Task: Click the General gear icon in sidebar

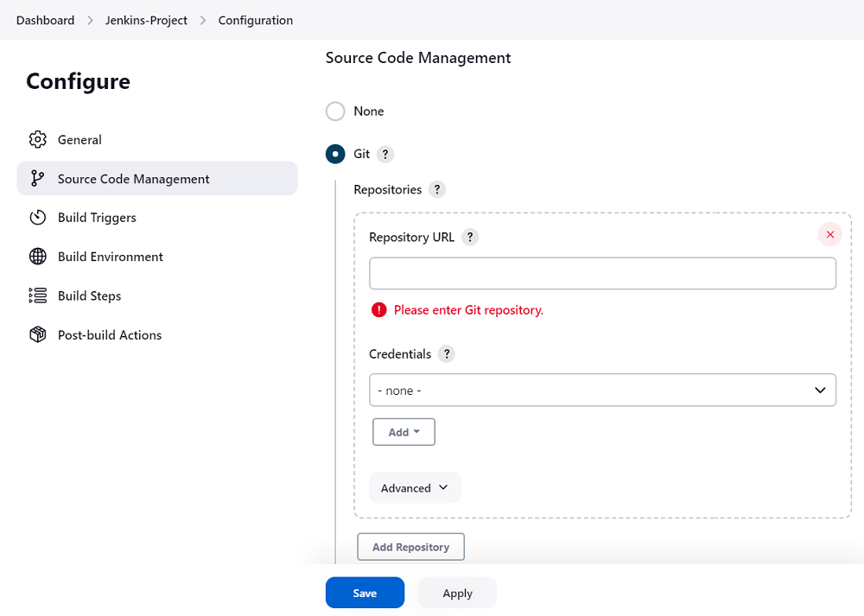Action: (37, 140)
